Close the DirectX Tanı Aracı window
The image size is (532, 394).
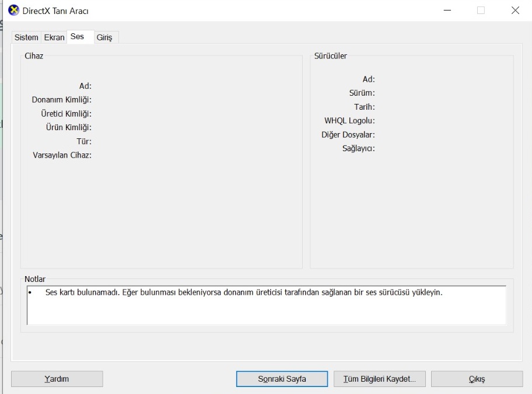click(515, 11)
